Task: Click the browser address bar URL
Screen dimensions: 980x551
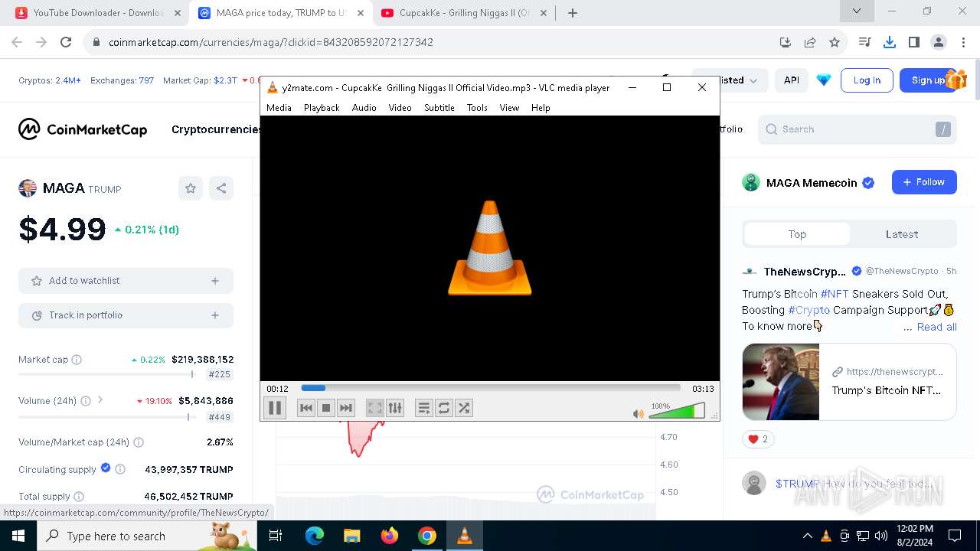Action: pos(271,42)
